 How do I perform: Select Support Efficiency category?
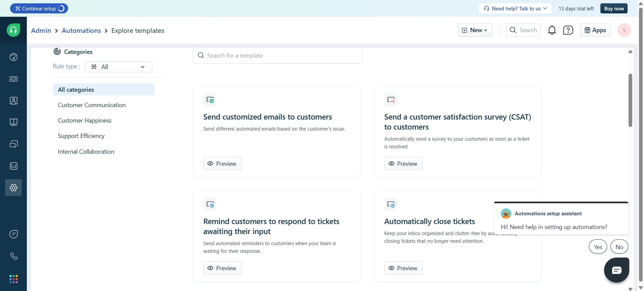pyautogui.click(x=81, y=136)
